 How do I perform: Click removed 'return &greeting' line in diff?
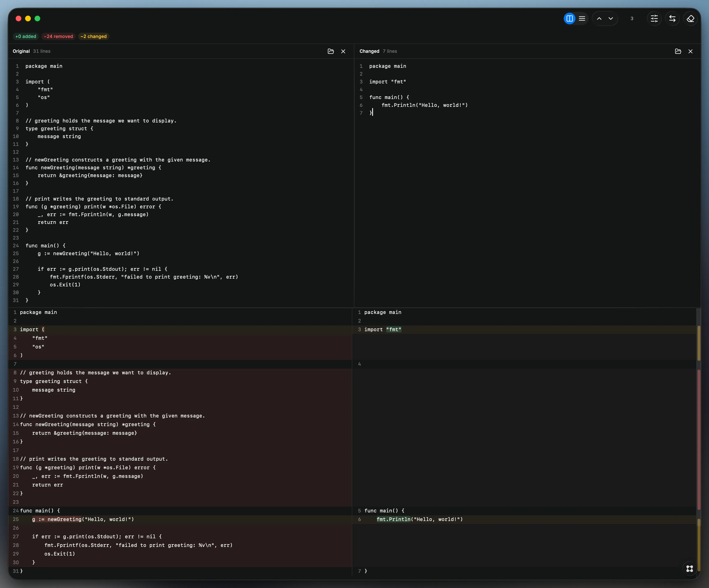(84, 433)
